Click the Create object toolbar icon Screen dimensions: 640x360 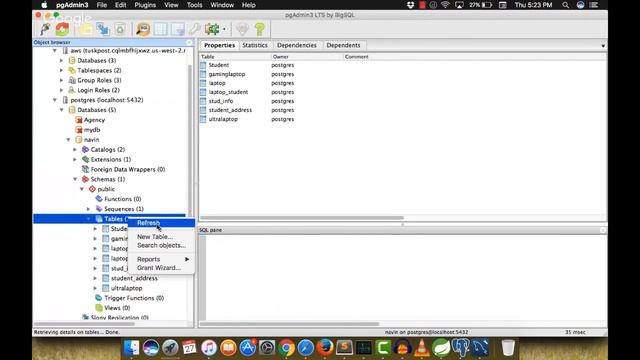point(102,29)
